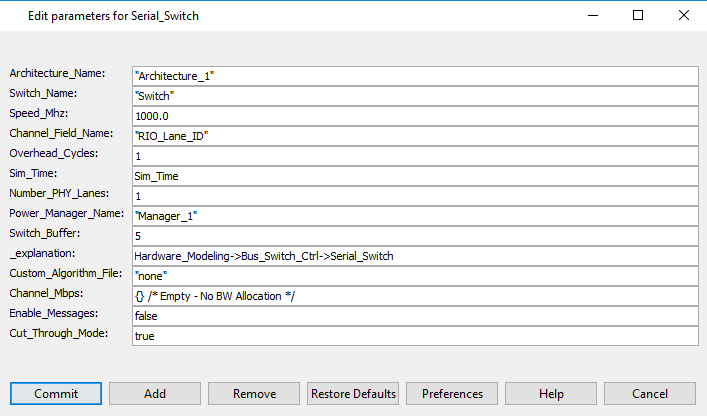Click the Remove button
Screen dimensions: 707x416
click(254, 394)
